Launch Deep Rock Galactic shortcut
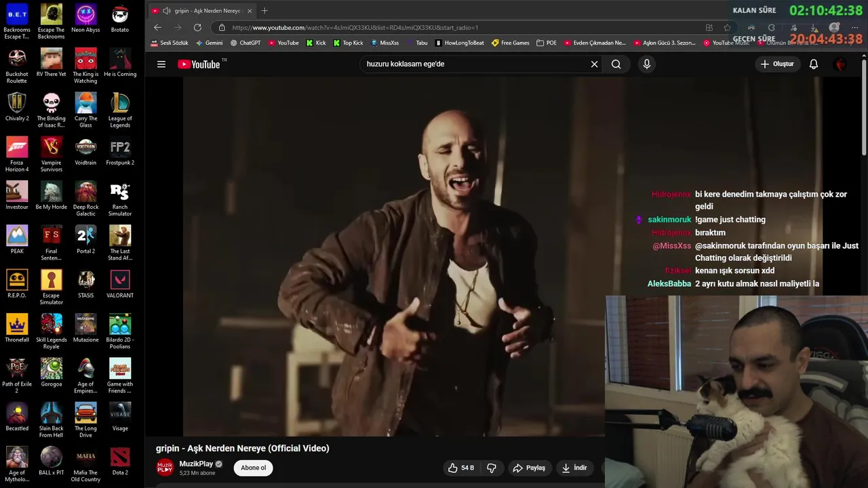 click(85, 198)
